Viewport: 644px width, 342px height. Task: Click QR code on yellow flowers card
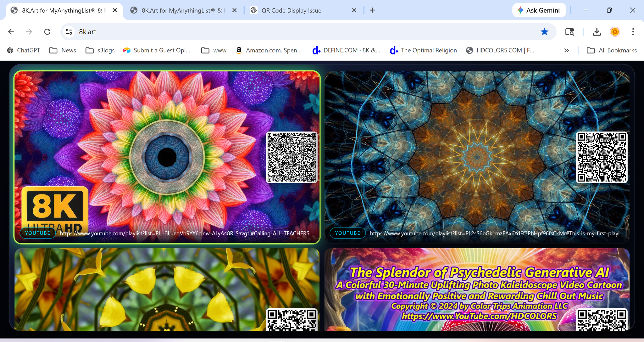tap(292, 320)
